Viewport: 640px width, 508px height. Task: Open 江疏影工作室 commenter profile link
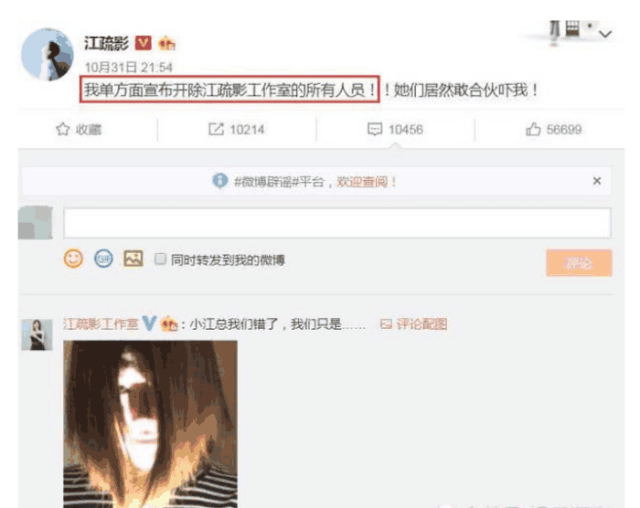101,324
